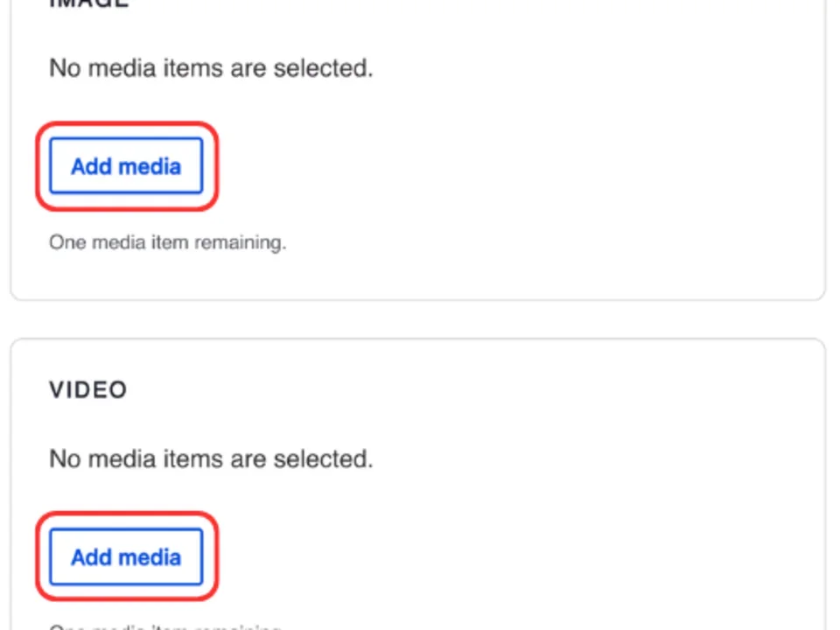
Task: Open the media library for the Image field
Action: (126, 166)
